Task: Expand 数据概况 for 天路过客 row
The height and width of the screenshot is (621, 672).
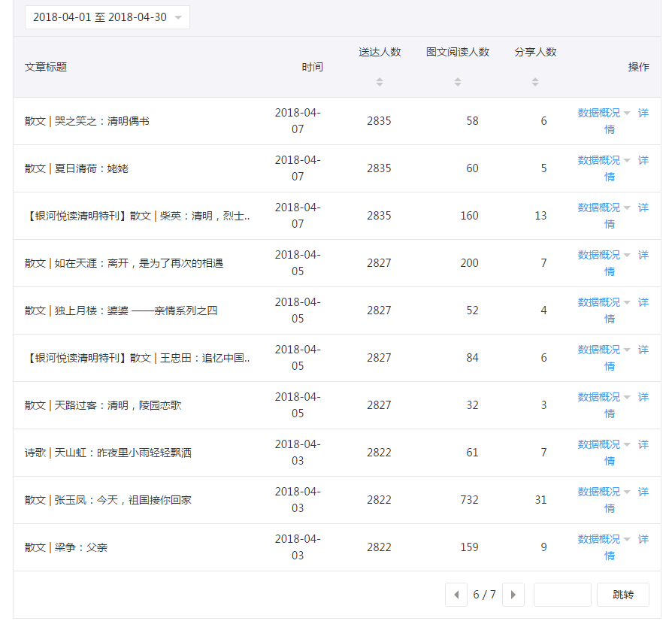Action: click(604, 397)
